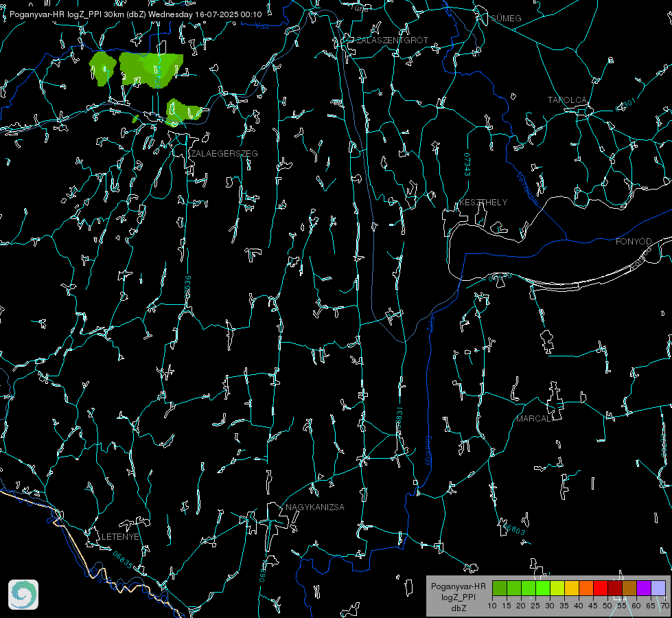This screenshot has width=672, height=618.
Task: Select the 65–70 dBZ lavender legend swatch
Action: coord(658,588)
